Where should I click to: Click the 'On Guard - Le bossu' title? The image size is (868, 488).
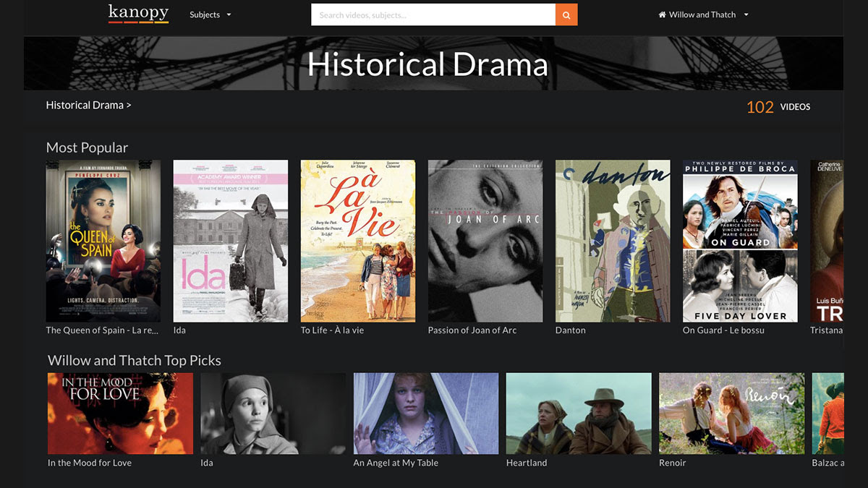(x=723, y=330)
